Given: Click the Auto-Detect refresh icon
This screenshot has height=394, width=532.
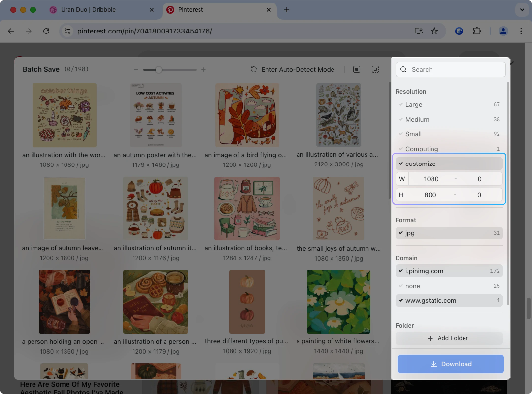Looking at the screenshot, I should [253, 70].
